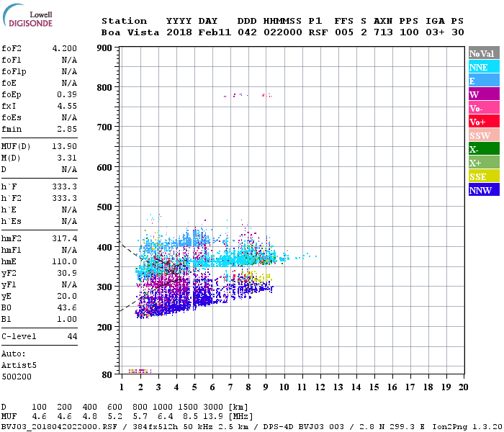Select the E light blue legend swatch

[x=484, y=81]
